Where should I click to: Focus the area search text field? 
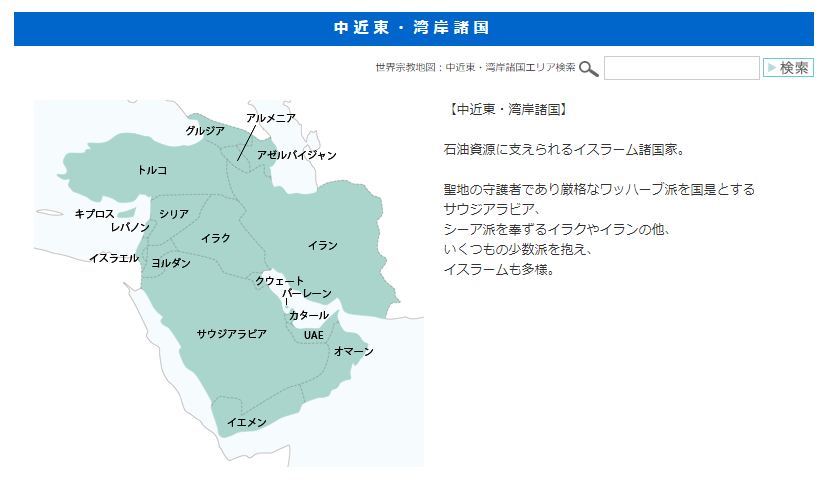click(681, 68)
